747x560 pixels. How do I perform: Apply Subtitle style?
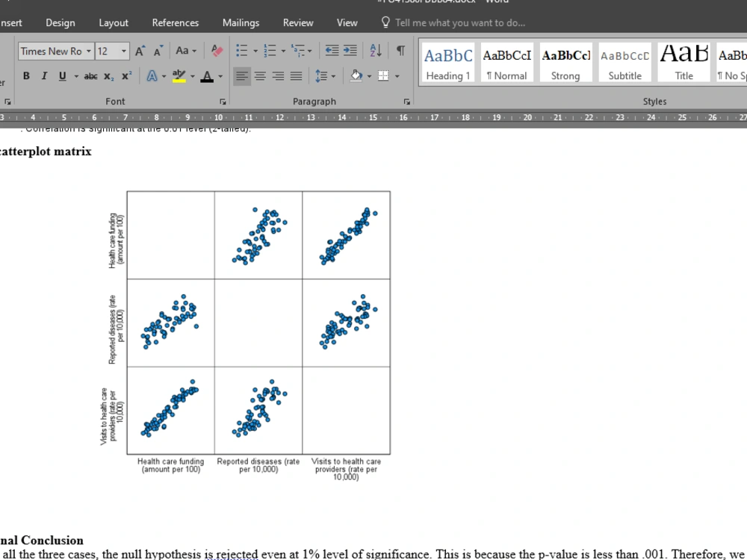[x=624, y=63]
